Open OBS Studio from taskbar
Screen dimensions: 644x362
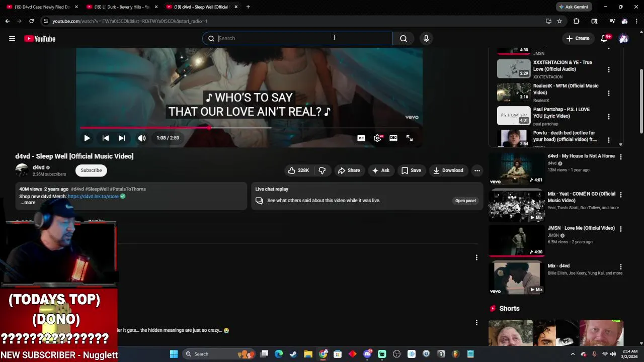[x=396, y=354]
